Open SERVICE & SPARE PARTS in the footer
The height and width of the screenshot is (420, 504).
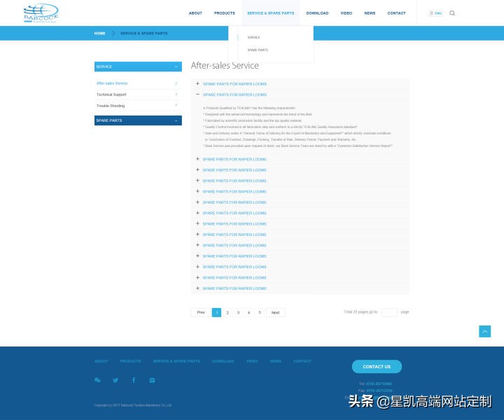point(176,361)
